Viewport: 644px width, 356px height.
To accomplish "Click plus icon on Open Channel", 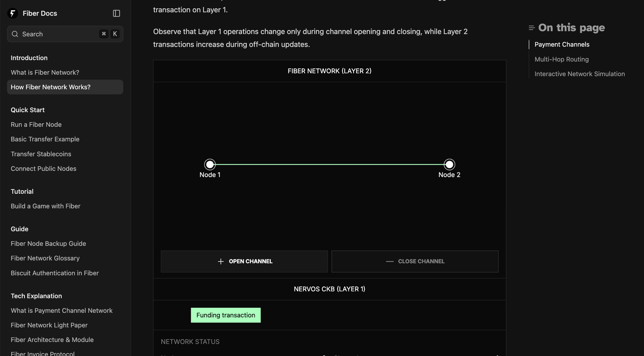I will click(x=220, y=262).
